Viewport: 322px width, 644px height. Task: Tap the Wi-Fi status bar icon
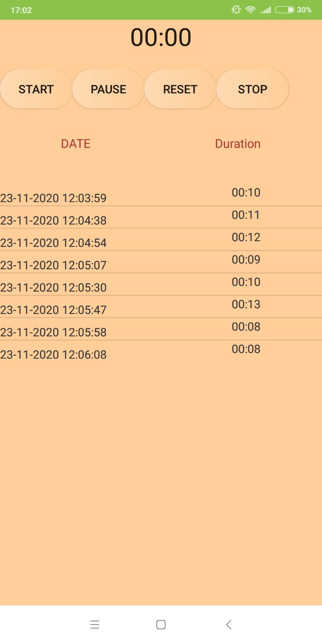[250, 10]
